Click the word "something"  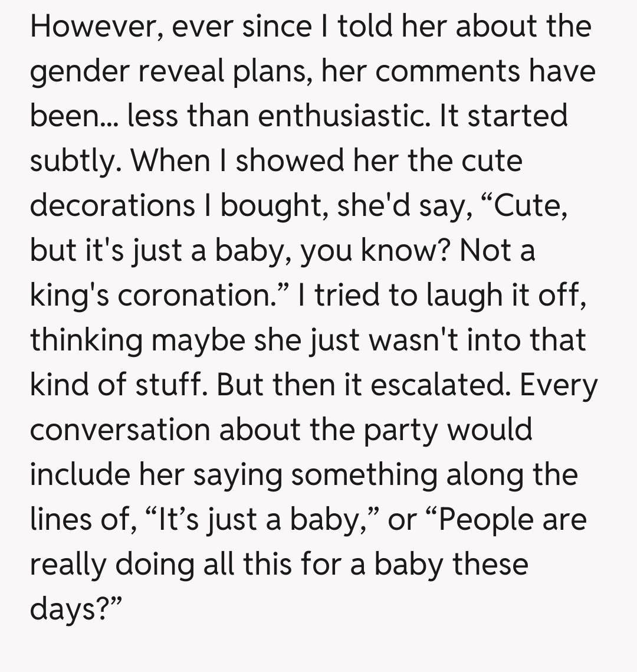[x=364, y=474]
